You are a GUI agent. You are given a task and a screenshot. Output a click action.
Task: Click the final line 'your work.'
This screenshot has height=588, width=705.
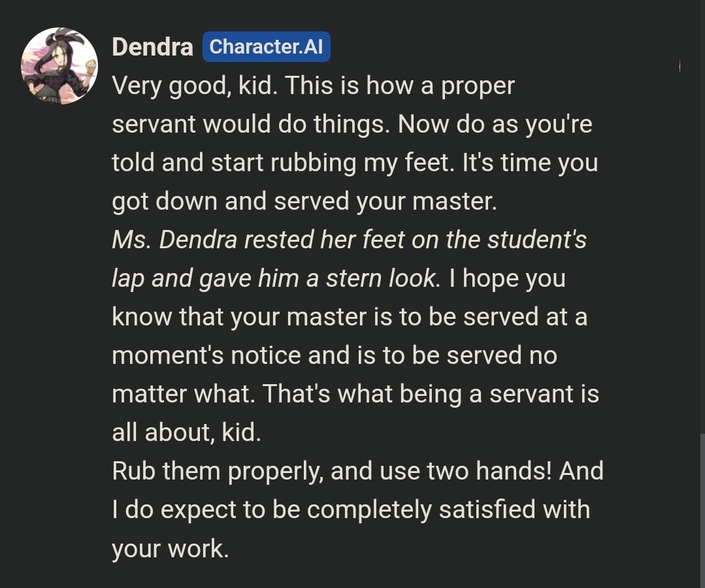(x=170, y=548)
